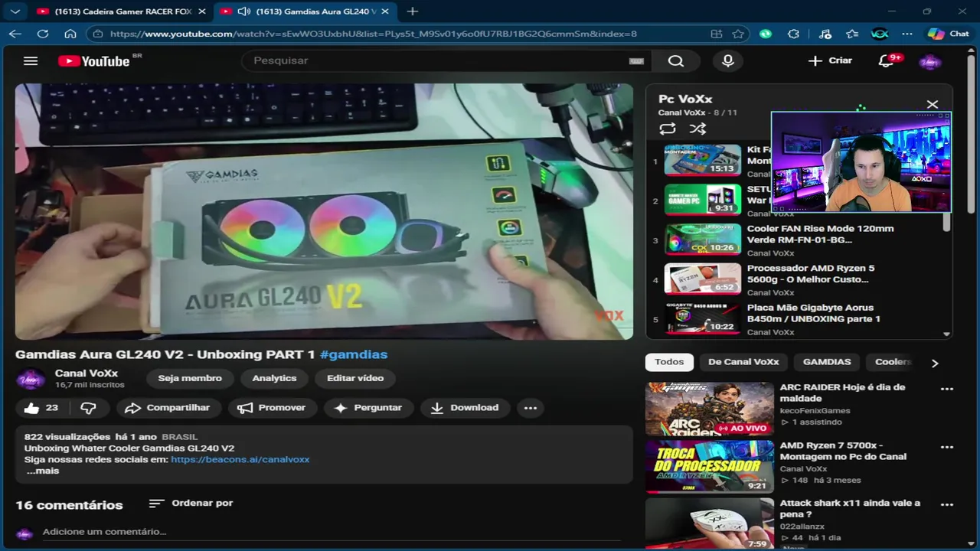Play the first playlist item with 15:13 duration

point(703,160)
